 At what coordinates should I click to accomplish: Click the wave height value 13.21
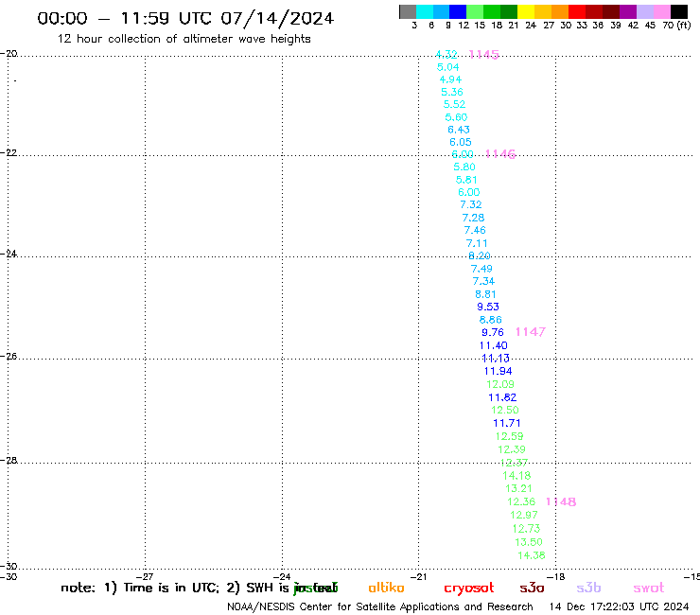(518, 488)
